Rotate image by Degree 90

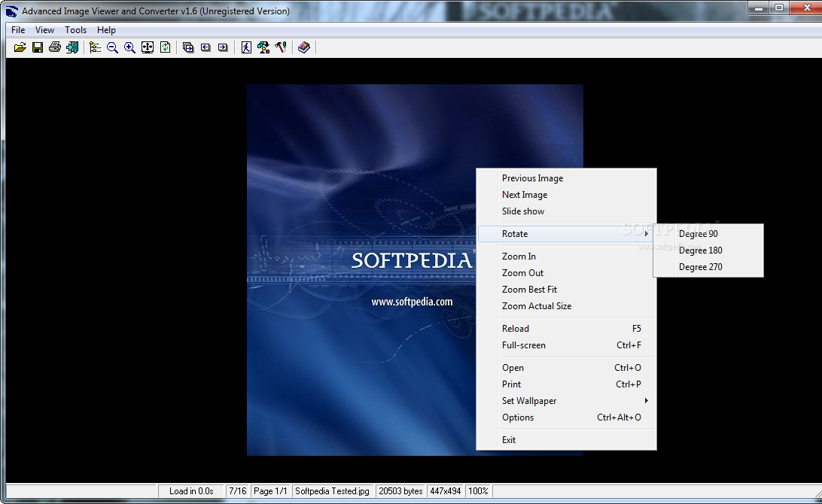point(708,234)
